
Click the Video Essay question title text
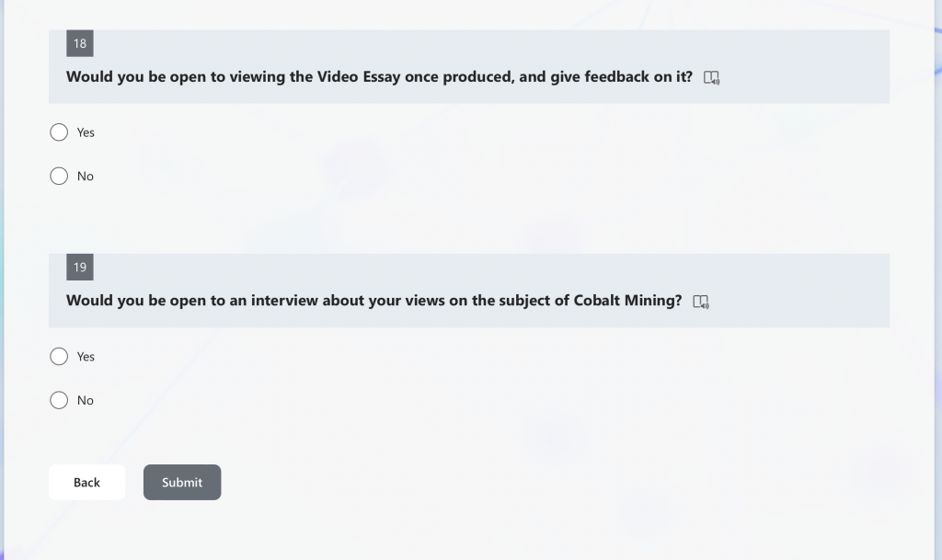(379, 77)
